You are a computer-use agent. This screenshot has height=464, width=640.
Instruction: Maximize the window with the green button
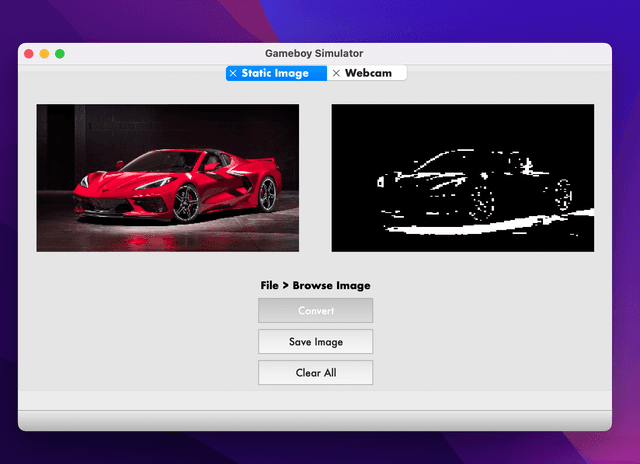click(x=60, y=54)
